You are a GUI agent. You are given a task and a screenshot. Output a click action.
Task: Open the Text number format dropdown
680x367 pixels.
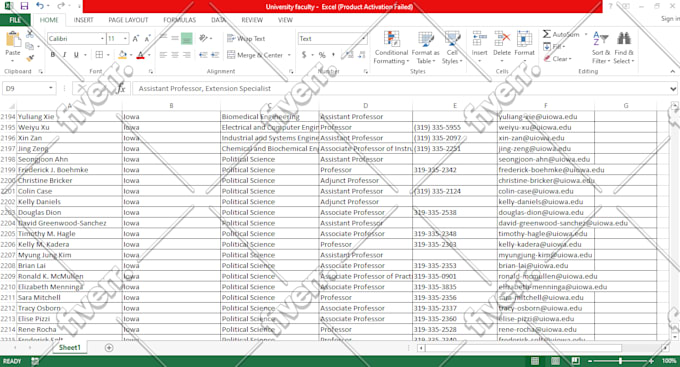point(363,39)
